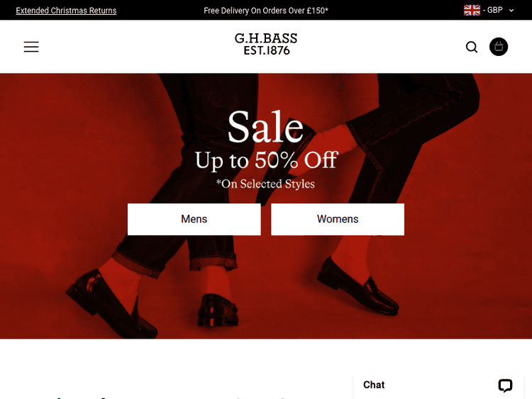Shop the Mens sale button

194,219
